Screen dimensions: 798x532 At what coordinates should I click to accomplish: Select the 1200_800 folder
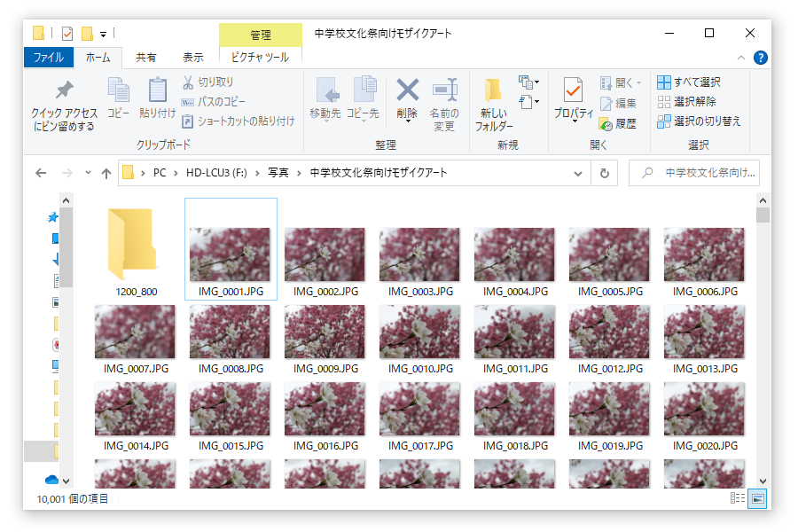tap(136, 249)
